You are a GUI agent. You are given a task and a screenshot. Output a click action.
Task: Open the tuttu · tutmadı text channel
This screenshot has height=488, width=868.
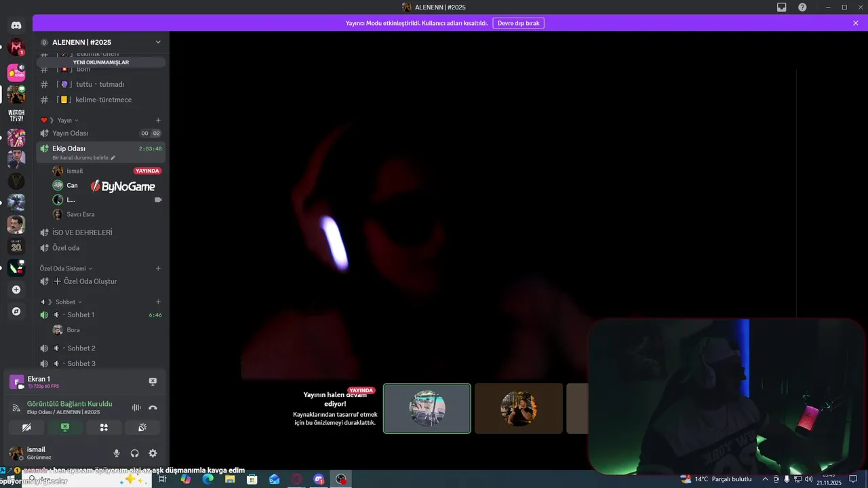100,84
